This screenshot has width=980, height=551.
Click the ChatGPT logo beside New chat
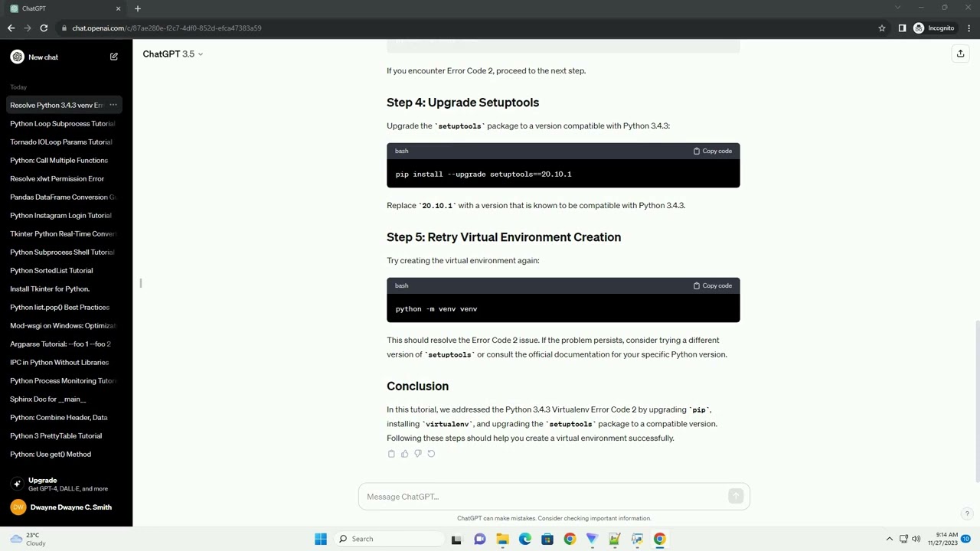point(17,57)
